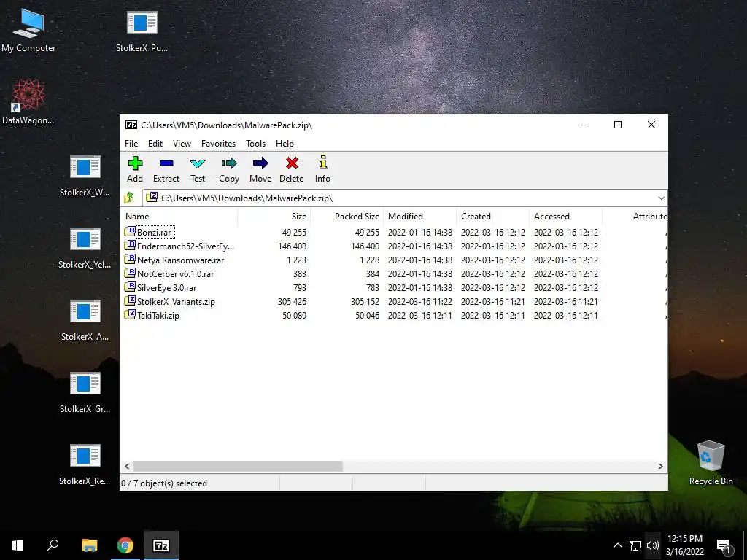Click the Add toolbar icon
This screenshot has height=560, width=747.
tap(135, 169)
